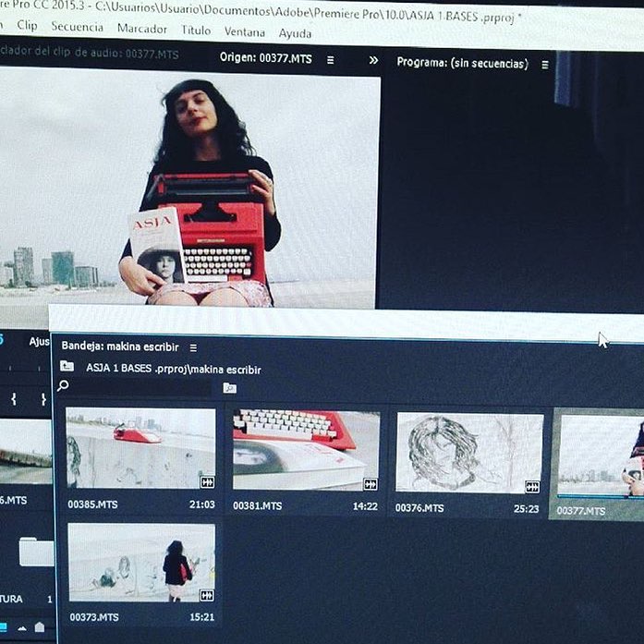Click the 00376.MTS file name label
This screenshot has height=644, width=644.
pos(419,508)
